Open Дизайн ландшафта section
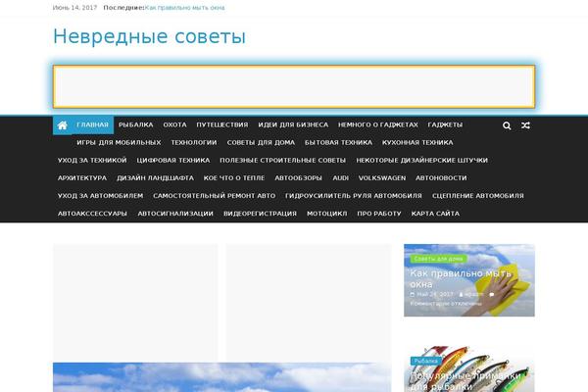588x392 pixels. point(155,177)
